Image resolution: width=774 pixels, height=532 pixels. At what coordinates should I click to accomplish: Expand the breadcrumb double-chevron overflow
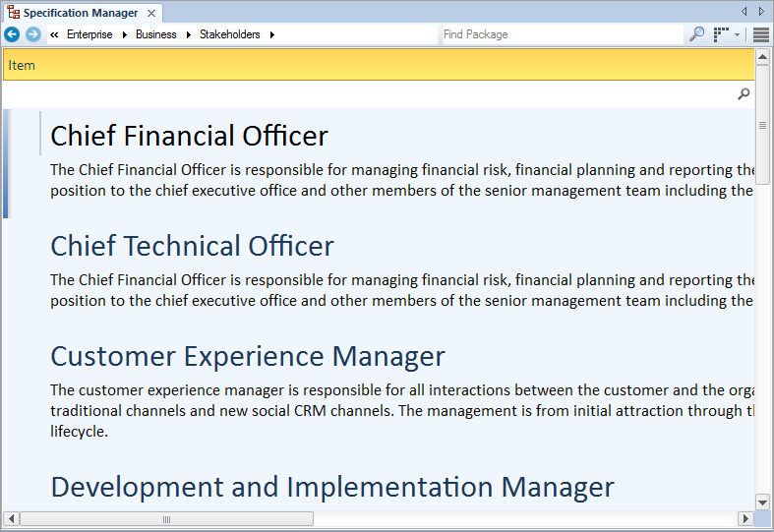click(x=54, y=34)
